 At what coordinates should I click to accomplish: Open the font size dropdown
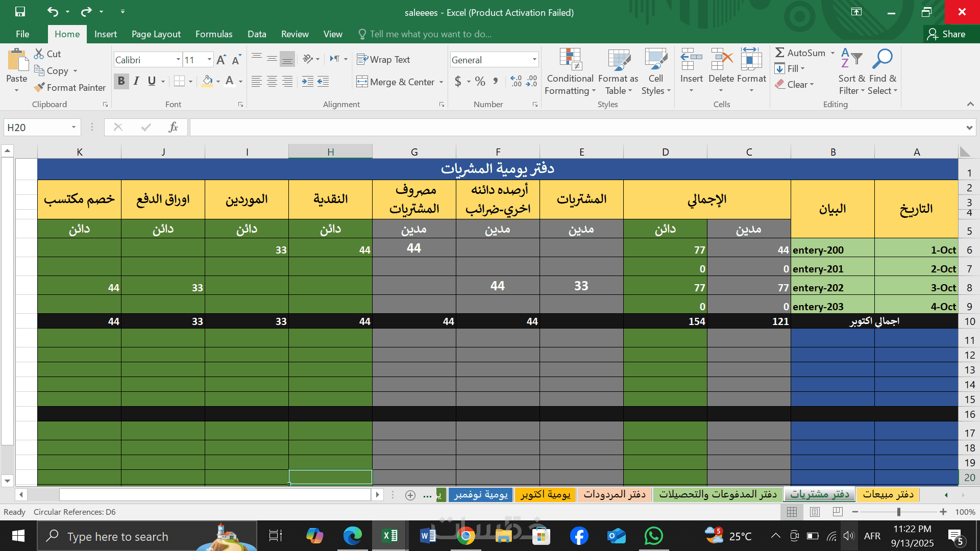[209, 60]
